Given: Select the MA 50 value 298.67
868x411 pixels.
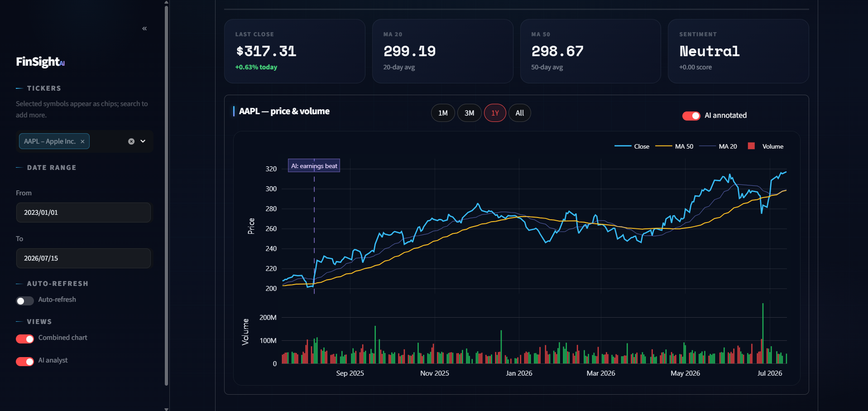Looking at the screenshot, I should 557,51.
